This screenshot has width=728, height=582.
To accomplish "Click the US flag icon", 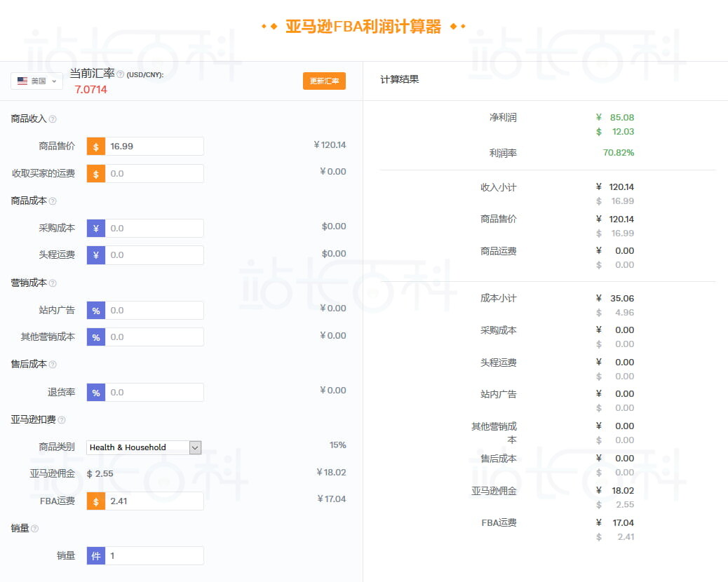I will point(22,81).
